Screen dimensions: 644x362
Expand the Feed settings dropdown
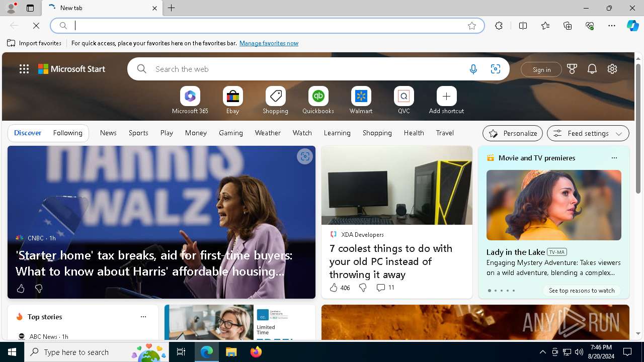(588, 133)
